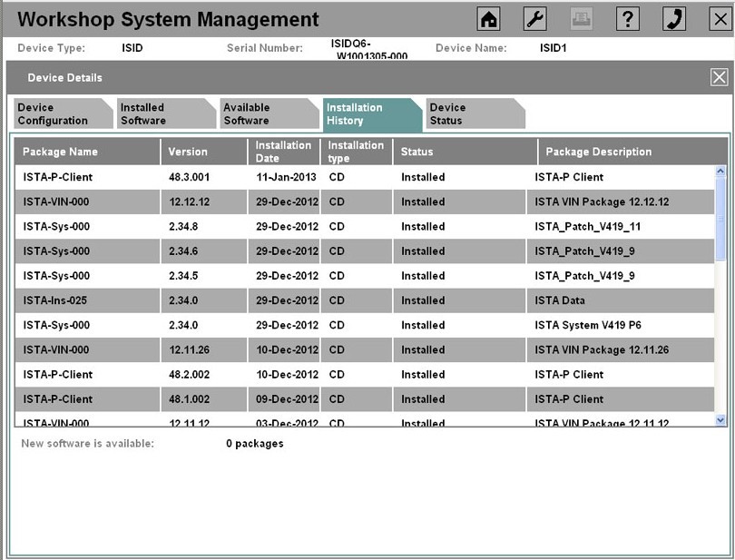The width and height of the screenshot is (735, 560).
Task: Sort by Version column header
Action: [204, 152]
